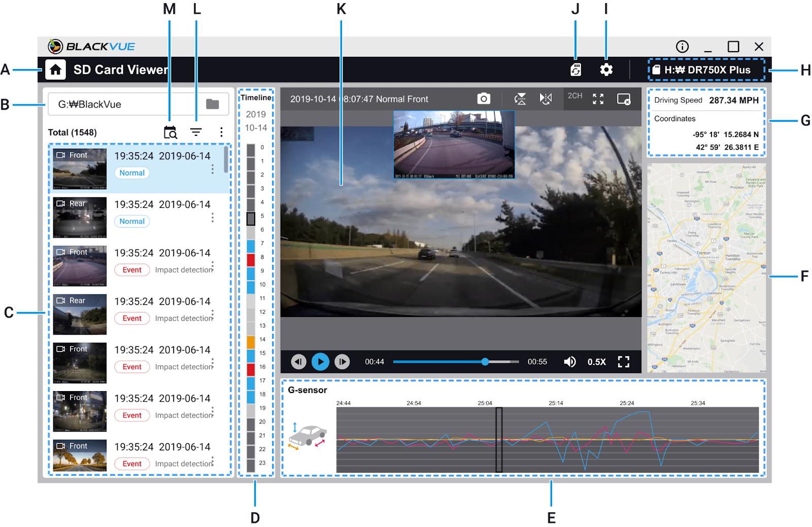
Task: Select the blue hour 7 timeline block
Action: click(251, 246)
